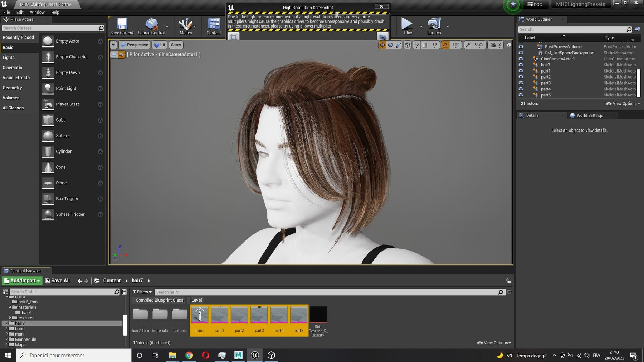Viewport: 644px width, 362px height.
Task: Toggle the piloted camera's exact view icon
Action: (122, 54)
